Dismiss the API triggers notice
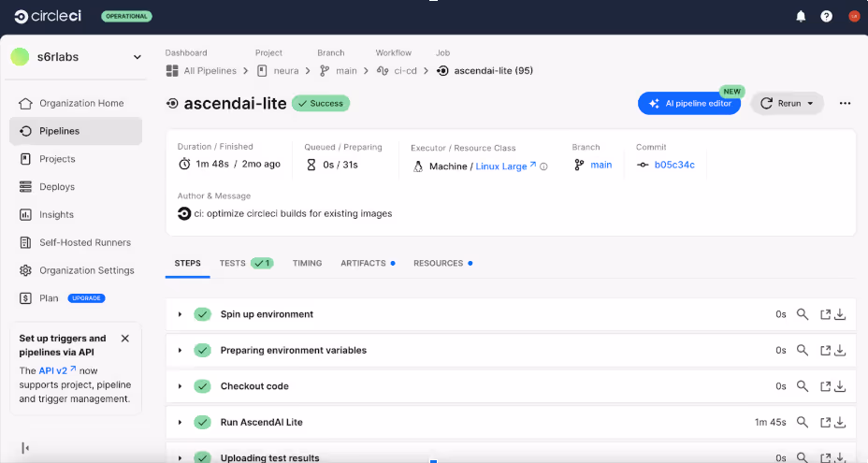 [125, 339]
